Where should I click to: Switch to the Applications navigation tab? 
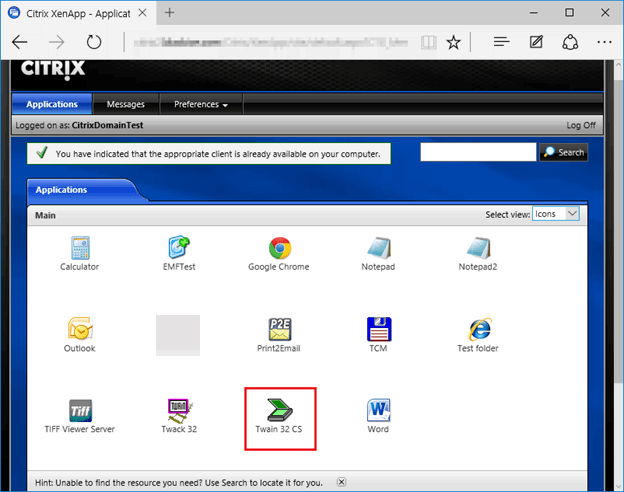[x=52, y=104]
